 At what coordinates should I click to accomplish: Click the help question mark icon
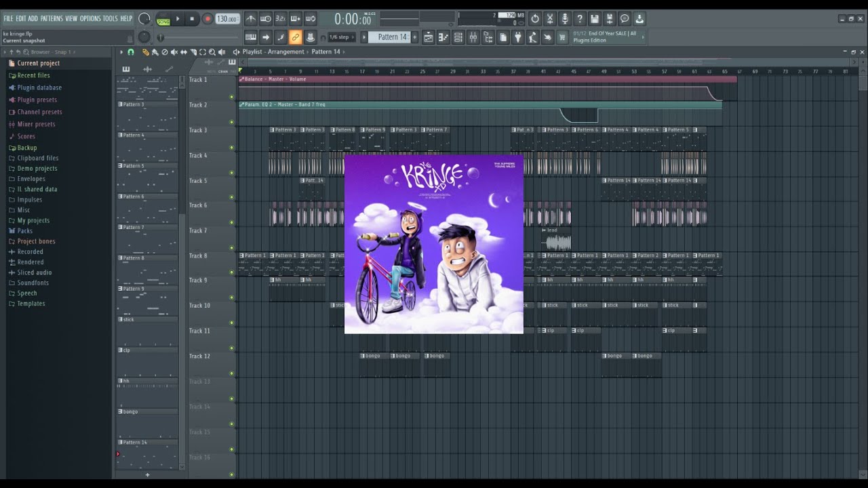580,19
